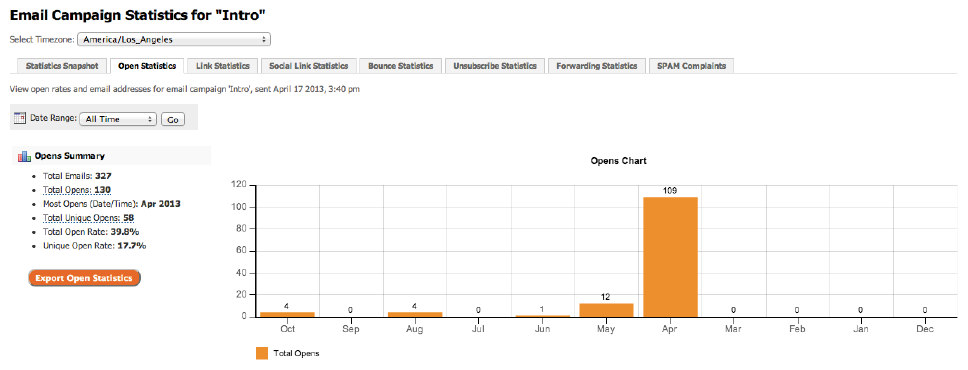Click the orange Total Opens legend swatch
968x370 pixels.
[x=262, y=353]
